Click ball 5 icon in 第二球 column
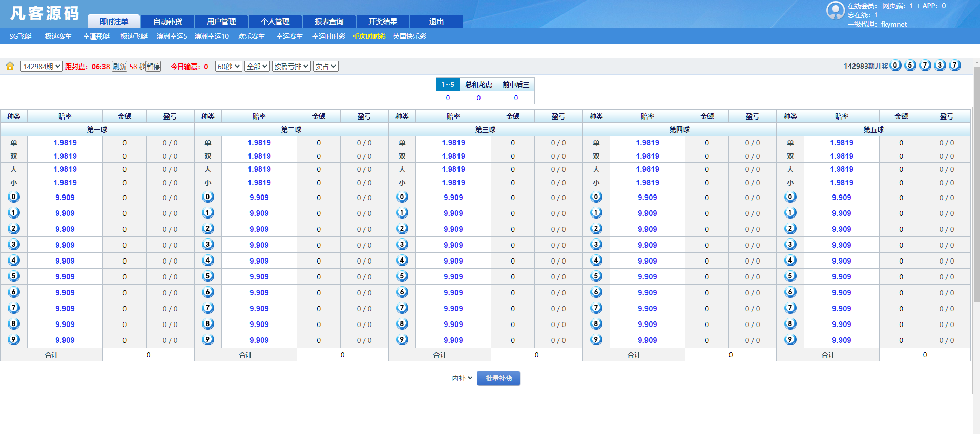The image size is (980, 434). [207, 276]
